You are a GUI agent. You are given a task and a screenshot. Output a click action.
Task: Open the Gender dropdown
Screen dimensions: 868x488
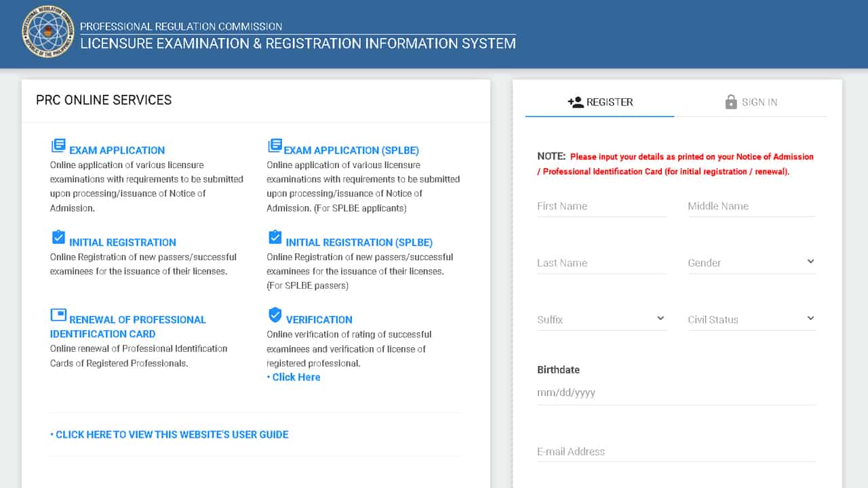pyautogui.click(x=751, y=262)
